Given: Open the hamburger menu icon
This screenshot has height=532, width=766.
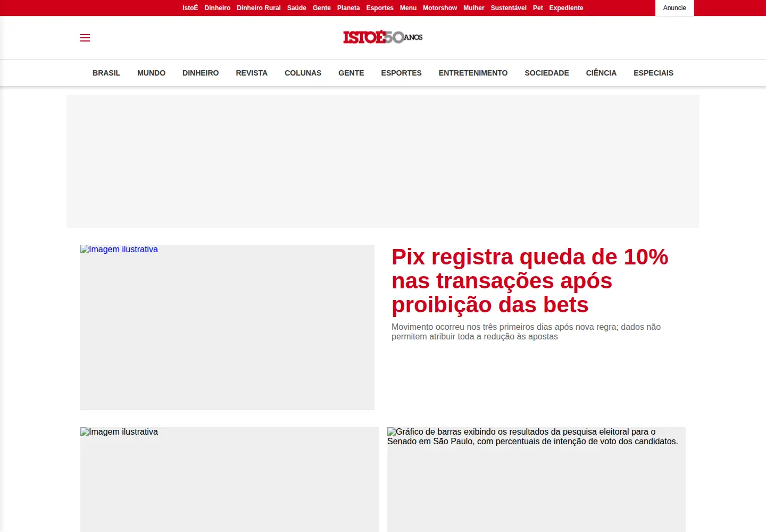Looking at the screenshot, I should pyautogui.click(x=85, y=38).
